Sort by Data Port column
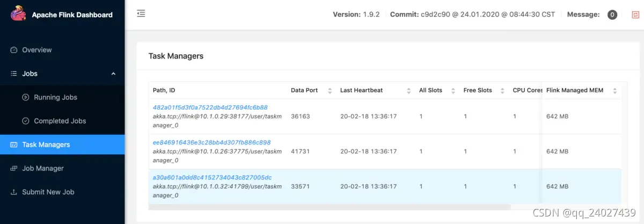Image resolution: width=644 pixels, height=224 pixels. 330,90
